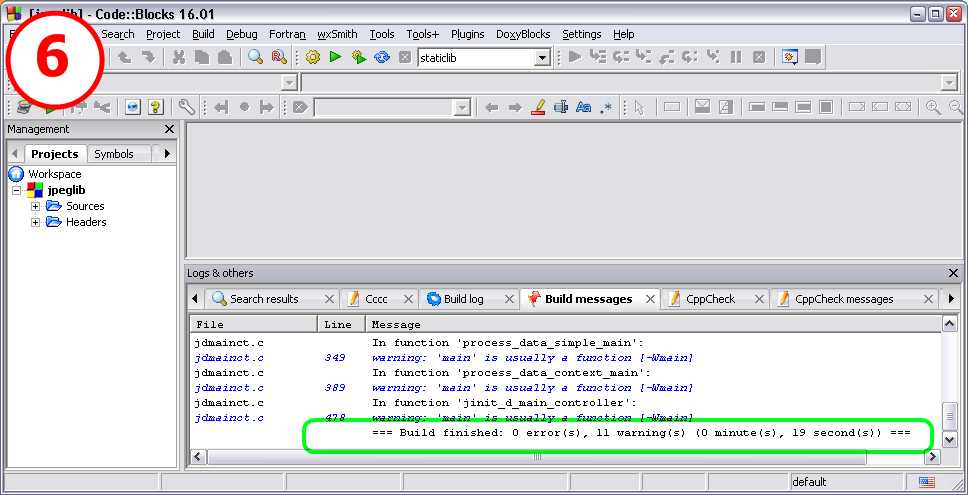Click the Undo arrow icon

tap(125, 57)
